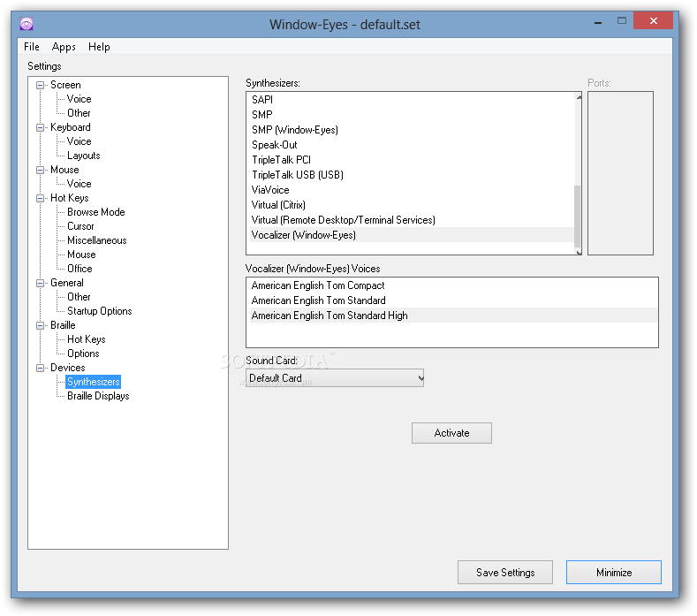Viewport: 697px width, 616px height.
Task: Select Other under Screen
Action: tap(79, 113)
